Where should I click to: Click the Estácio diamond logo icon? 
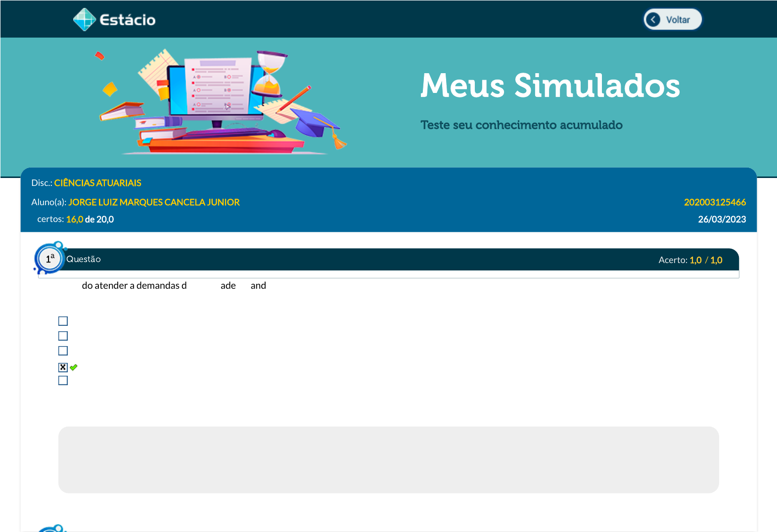[x=85, y=20]
